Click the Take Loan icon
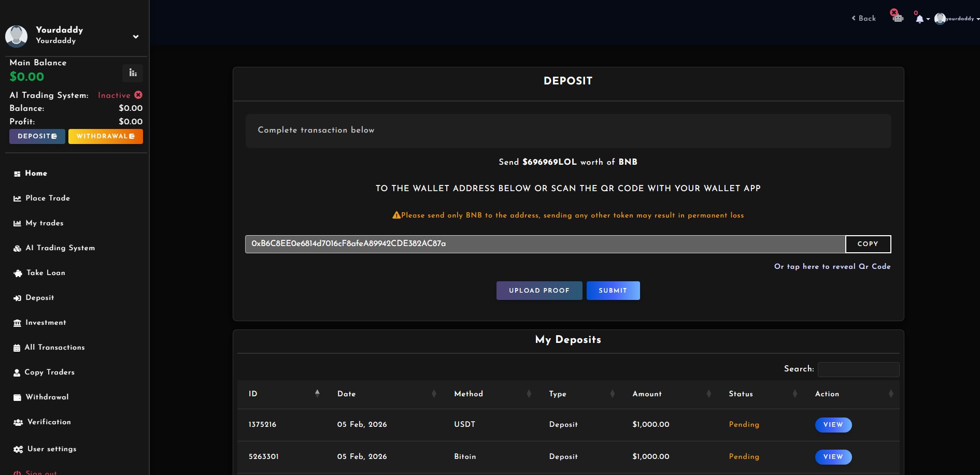Image resolution: width=980 pixels, height=475 pixels. pos(17,273)
